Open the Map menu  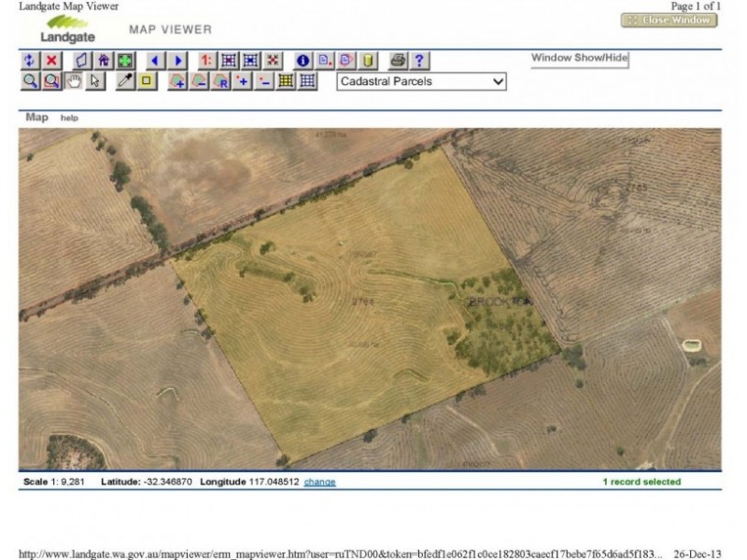point(35,118)
